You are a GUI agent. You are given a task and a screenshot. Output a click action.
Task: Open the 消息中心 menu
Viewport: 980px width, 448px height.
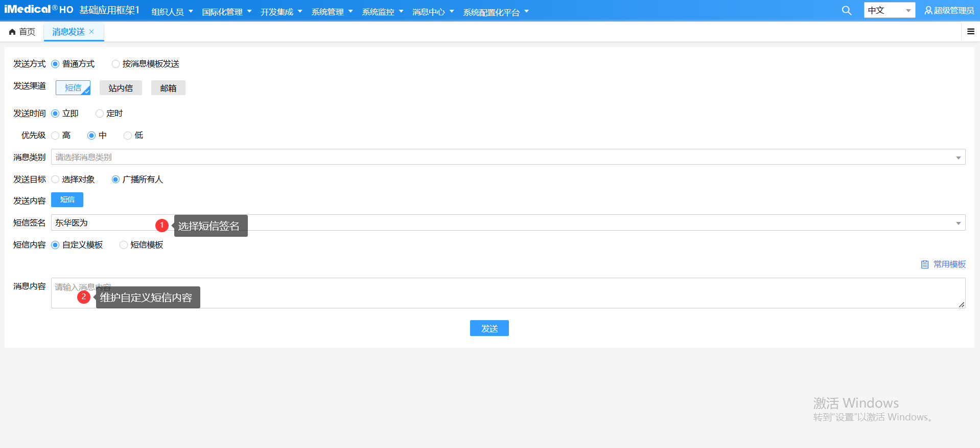(433, 12)
